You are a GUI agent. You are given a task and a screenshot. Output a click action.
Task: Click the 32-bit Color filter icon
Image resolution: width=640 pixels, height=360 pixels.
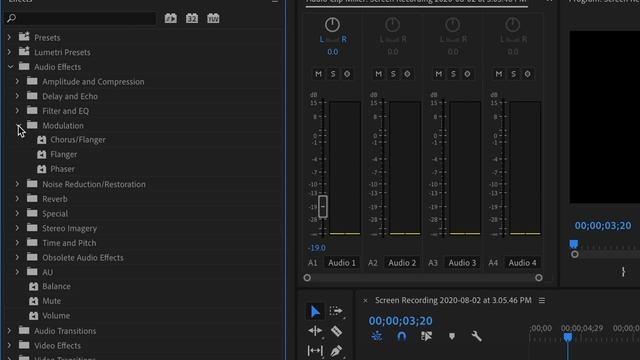(x=192, y=18)
